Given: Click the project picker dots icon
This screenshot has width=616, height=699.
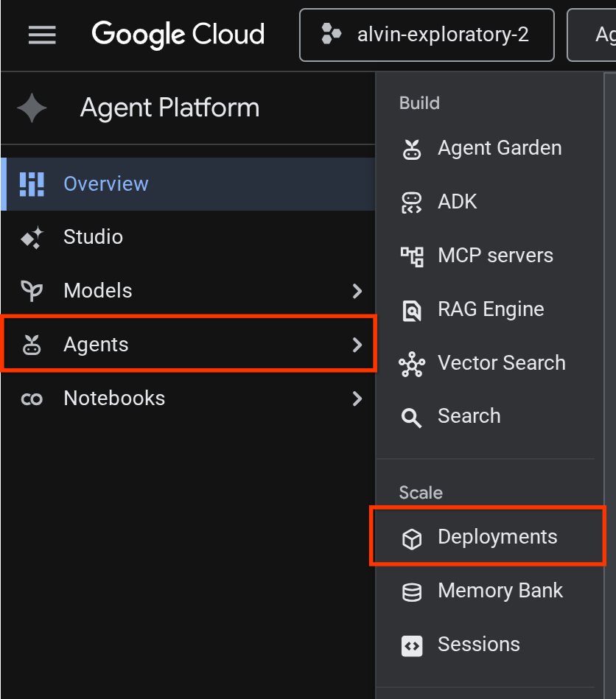Looking at the screenshot, I should (x=331, y=34).
